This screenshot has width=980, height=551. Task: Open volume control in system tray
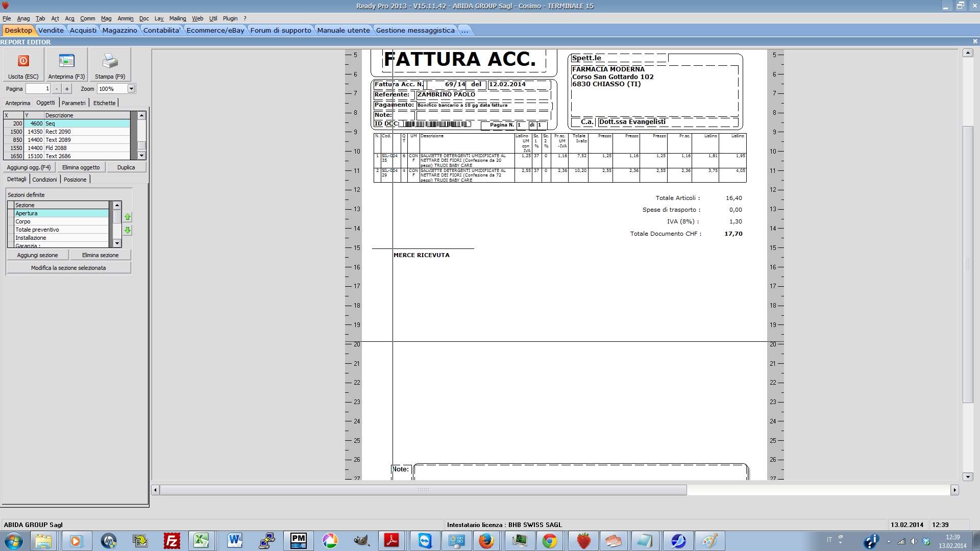click(x=914, y=541)
